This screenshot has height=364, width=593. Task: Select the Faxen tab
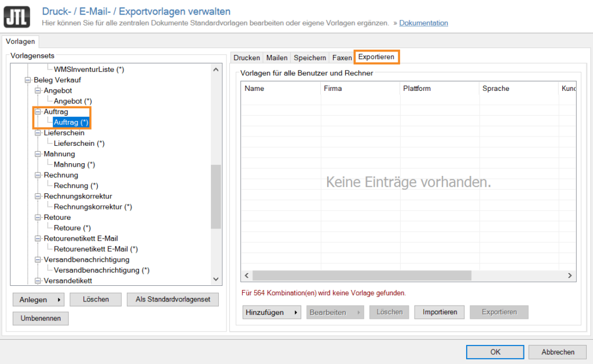point(342,58)
